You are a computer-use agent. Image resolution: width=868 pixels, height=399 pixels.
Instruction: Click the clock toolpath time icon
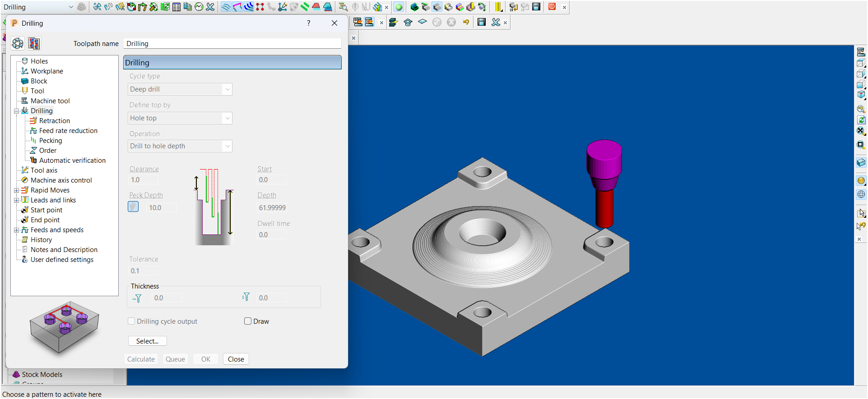[199, 7]
